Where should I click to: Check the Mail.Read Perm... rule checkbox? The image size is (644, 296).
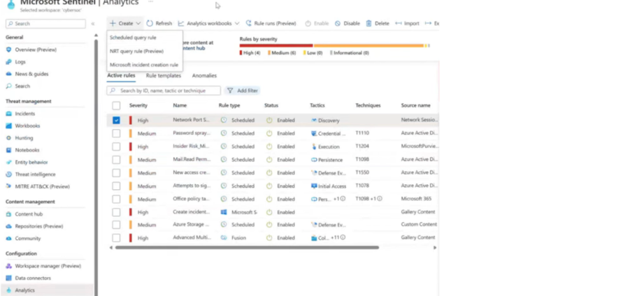(x=116, y=159)
